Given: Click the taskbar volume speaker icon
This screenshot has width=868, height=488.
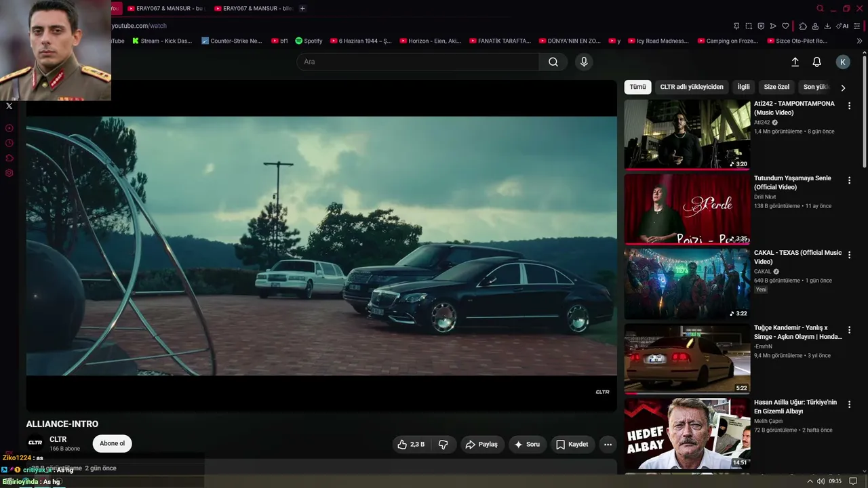Looking at the screenshot, I should point(821,481).
